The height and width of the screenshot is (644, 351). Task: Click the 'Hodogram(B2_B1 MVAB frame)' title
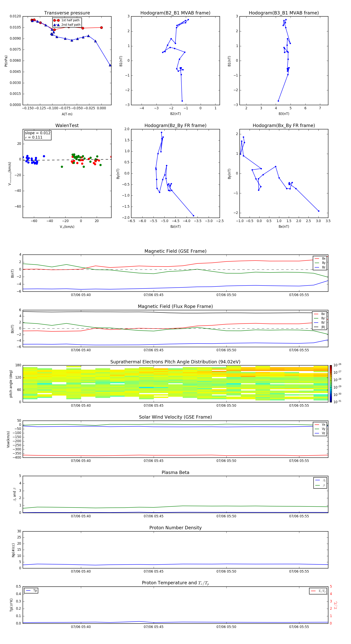click(175, 13)
